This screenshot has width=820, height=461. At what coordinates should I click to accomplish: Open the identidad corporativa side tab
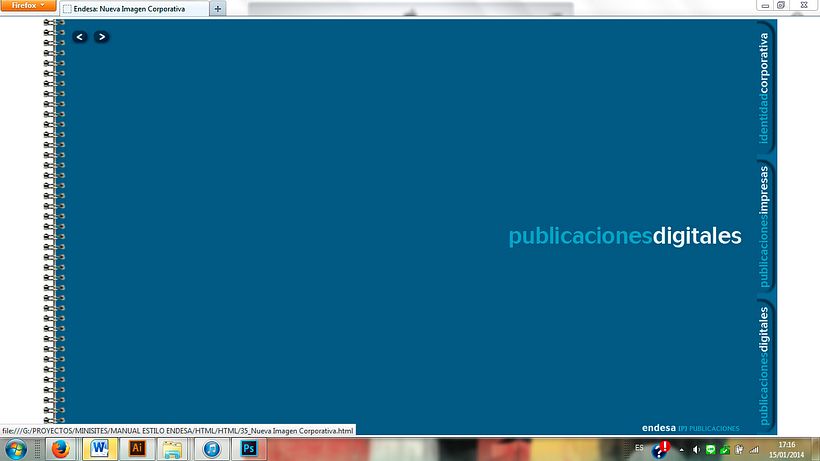point(764,88)
